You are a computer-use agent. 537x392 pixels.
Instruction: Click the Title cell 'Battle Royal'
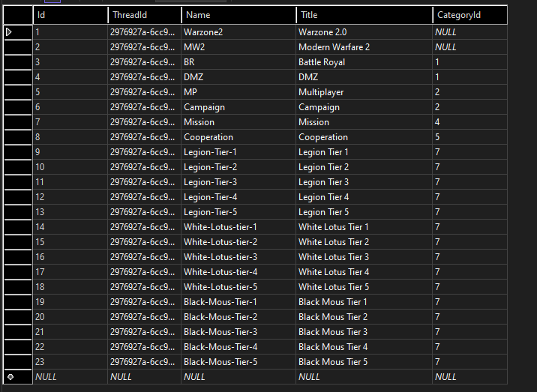coord(364,62)
